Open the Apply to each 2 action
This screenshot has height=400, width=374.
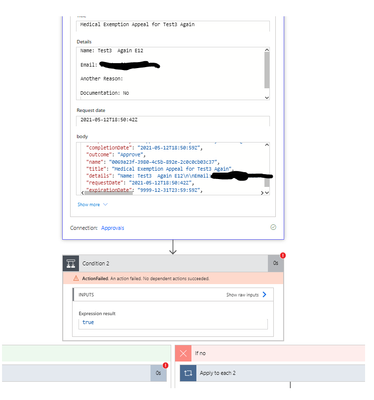(272, 373)
